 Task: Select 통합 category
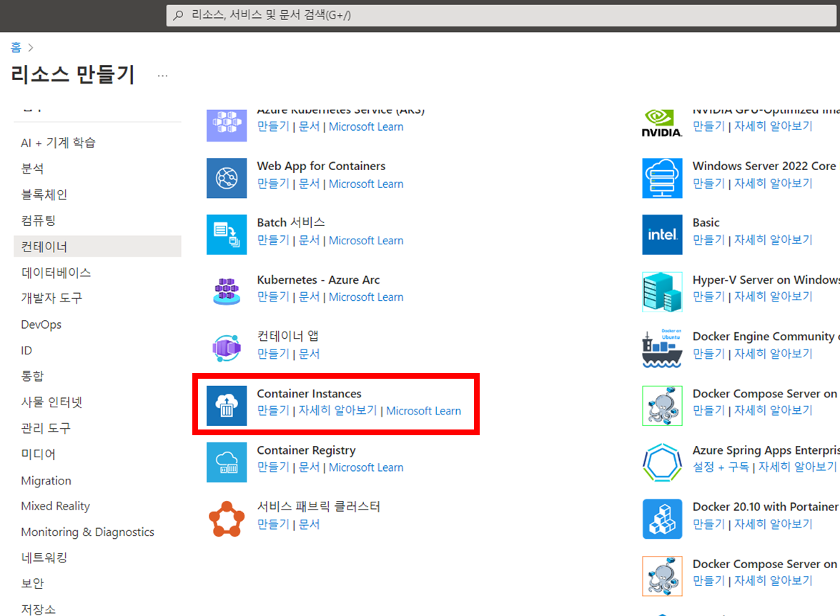(97, 376)
